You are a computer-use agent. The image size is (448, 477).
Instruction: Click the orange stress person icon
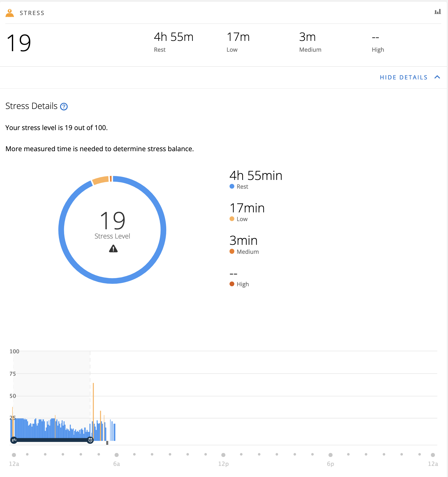point(10,13)
